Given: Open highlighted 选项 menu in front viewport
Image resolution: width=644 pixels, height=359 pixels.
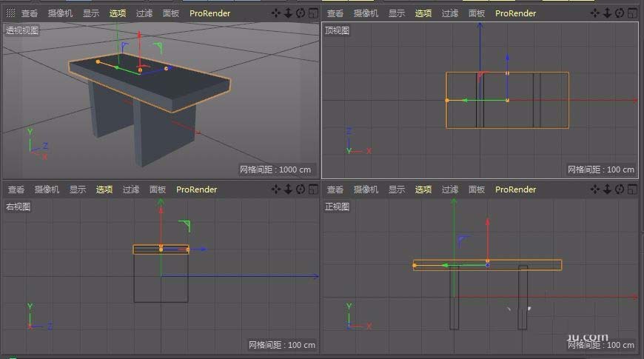Looking at the screenshot, I should click(423, 189).
